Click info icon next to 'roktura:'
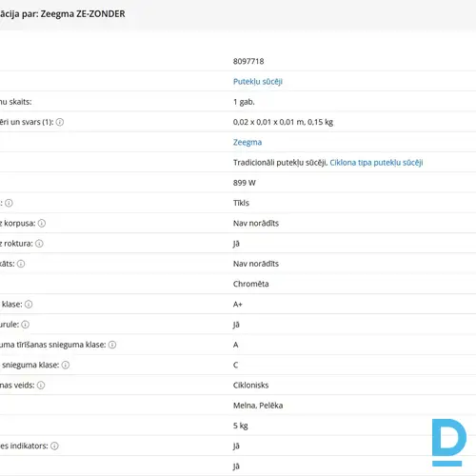 point(39,244)
